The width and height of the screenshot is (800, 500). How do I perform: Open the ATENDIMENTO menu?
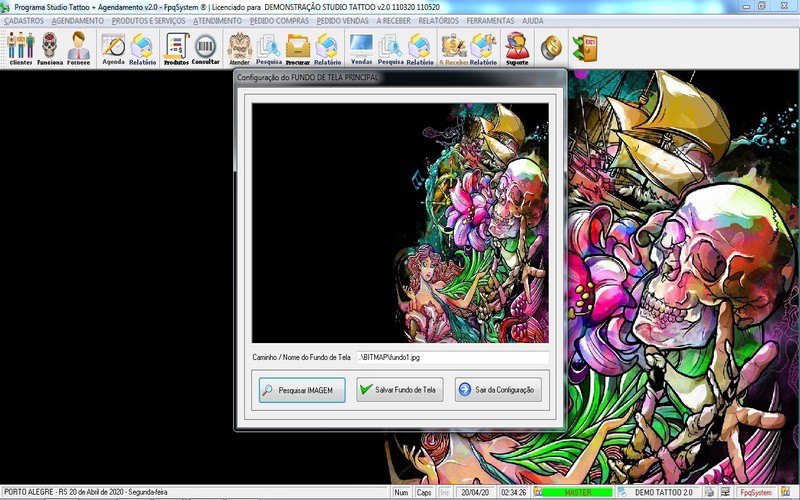(217, 21)
